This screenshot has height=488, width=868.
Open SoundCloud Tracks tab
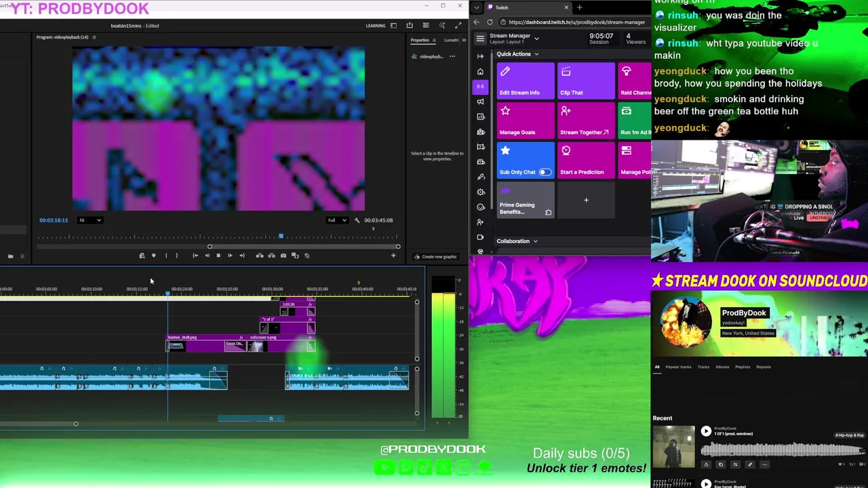point(703,367)
